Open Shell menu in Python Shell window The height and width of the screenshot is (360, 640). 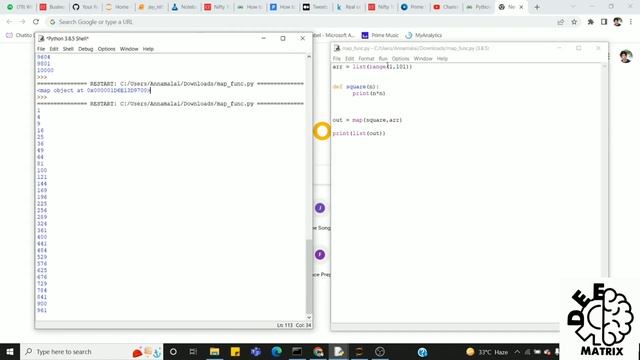pos(68,49)
